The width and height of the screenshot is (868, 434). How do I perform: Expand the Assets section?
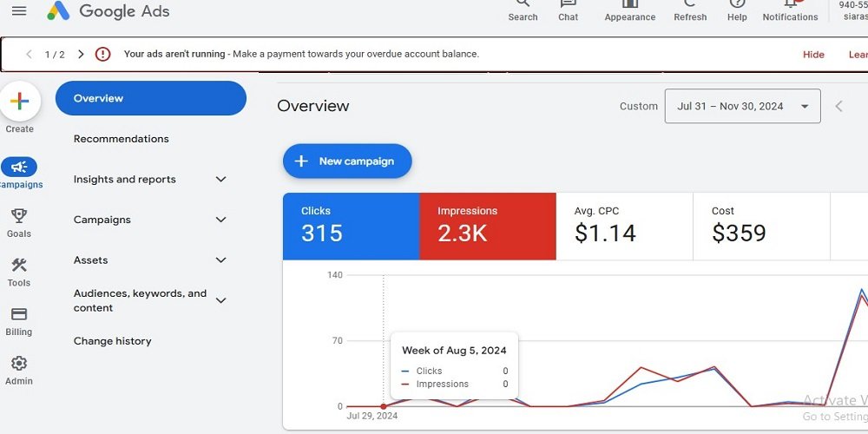[x=220, y=260]
